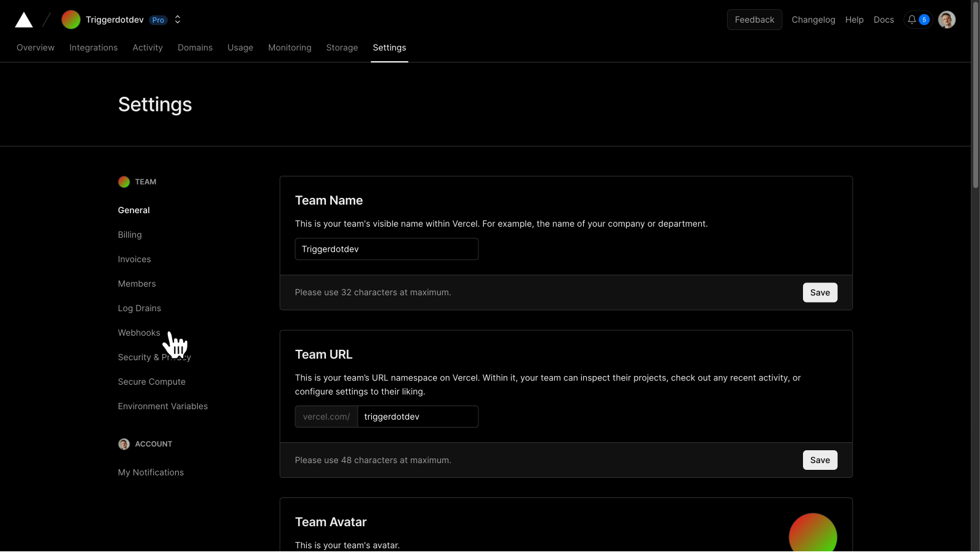Screen dimensions: 980x555
Task: Click the Team URL heading
Action: click(x=324, y=355)
